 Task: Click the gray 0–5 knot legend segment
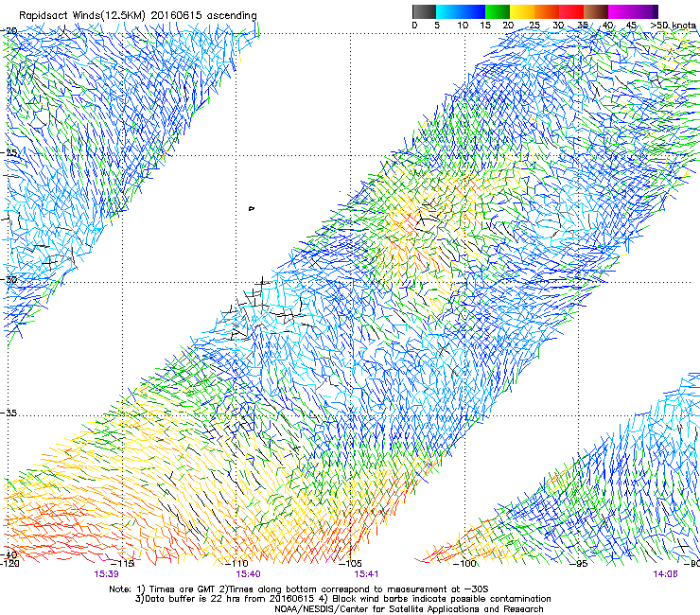pos(424,11)
